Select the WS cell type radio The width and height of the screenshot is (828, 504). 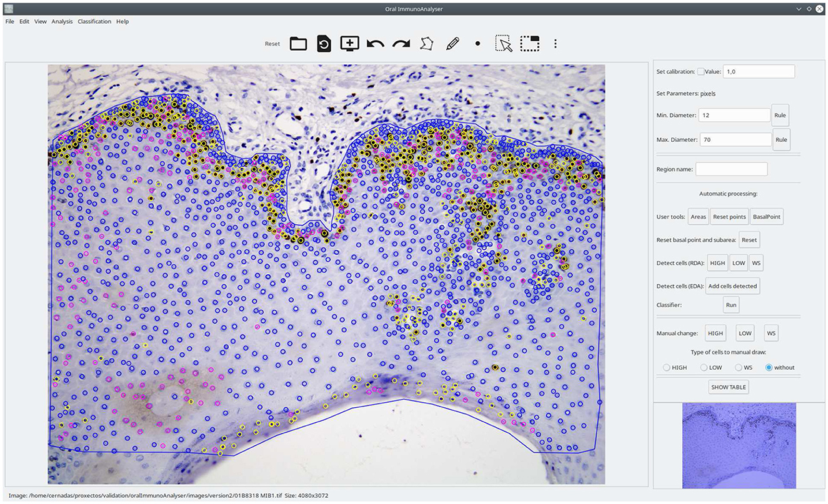[x=739, y=367]
